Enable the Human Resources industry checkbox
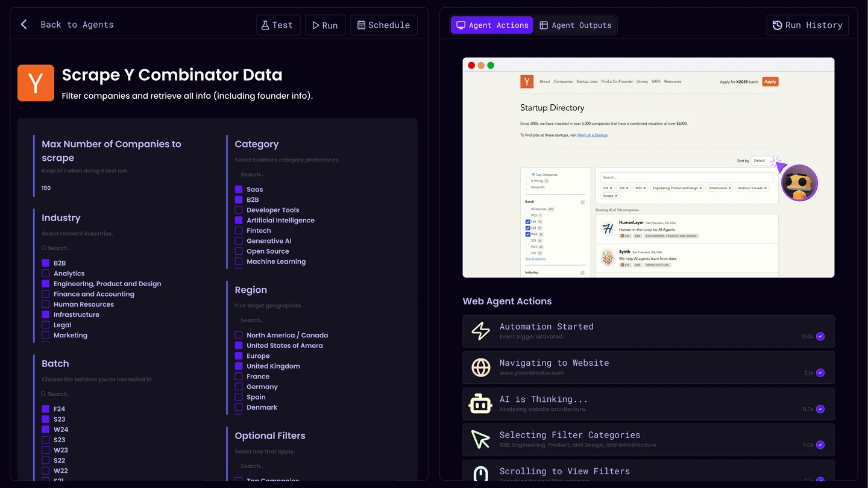This screenshot has width=868, height=488. 45,304
